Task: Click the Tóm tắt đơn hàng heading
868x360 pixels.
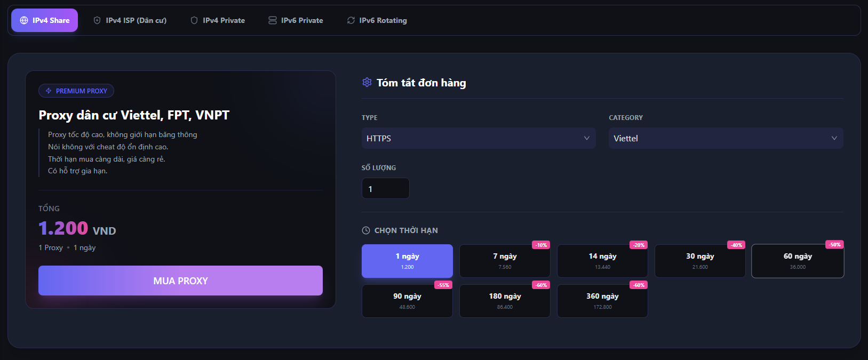Action: coord(421,83)
